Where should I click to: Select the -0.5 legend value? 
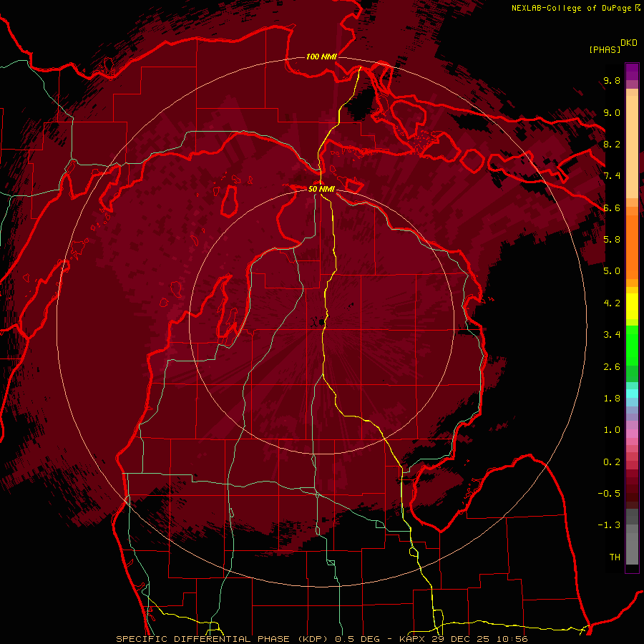pyautogui.click(x=609, y=494)
